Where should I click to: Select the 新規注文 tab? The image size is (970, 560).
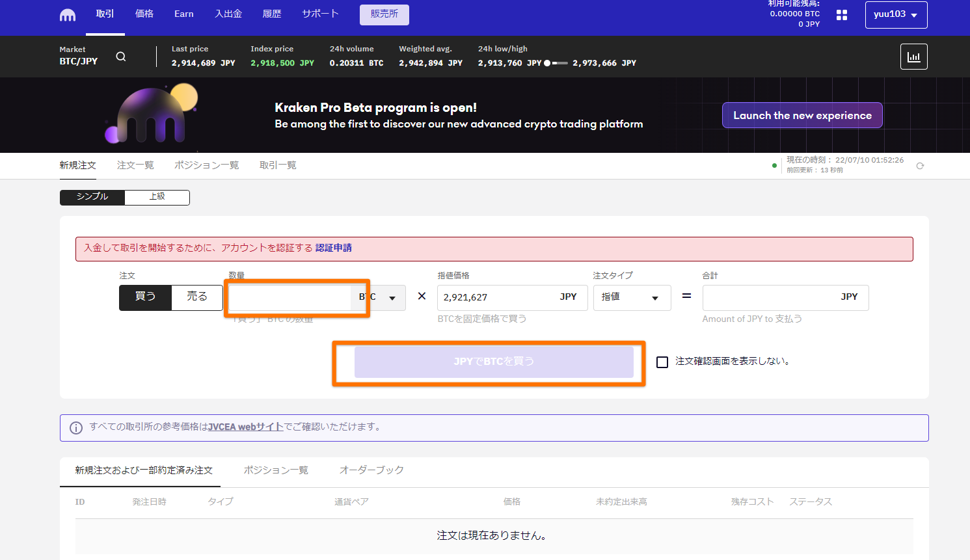click(78, 165)
